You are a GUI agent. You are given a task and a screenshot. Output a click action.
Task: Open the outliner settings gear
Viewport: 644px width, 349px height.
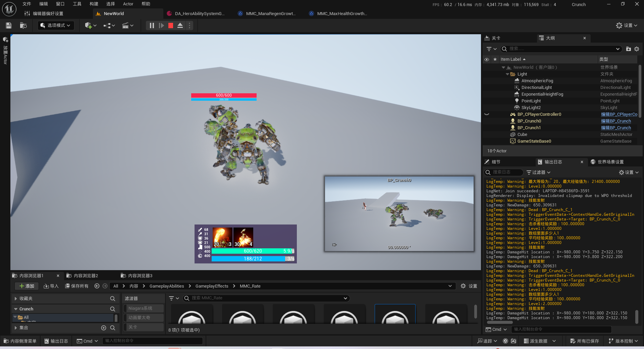637,49
